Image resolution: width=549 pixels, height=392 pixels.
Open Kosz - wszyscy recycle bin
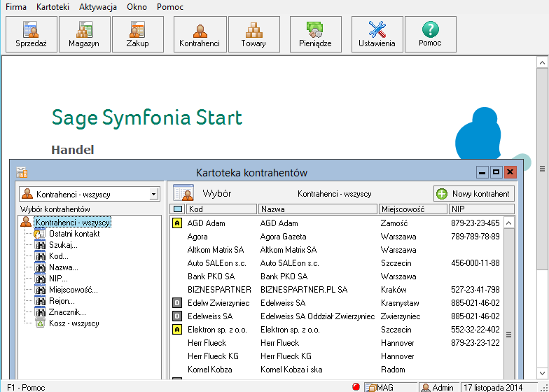[x=74, y=323]
